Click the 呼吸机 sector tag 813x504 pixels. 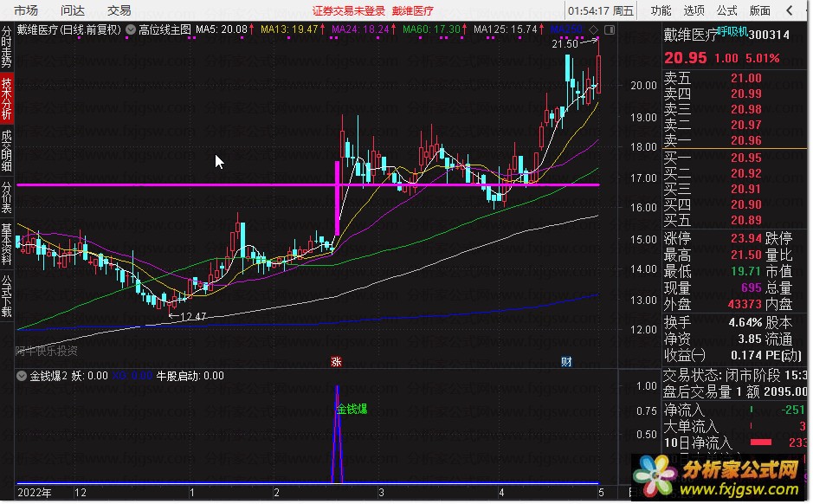pyautogui.click(x=732, y=32)
